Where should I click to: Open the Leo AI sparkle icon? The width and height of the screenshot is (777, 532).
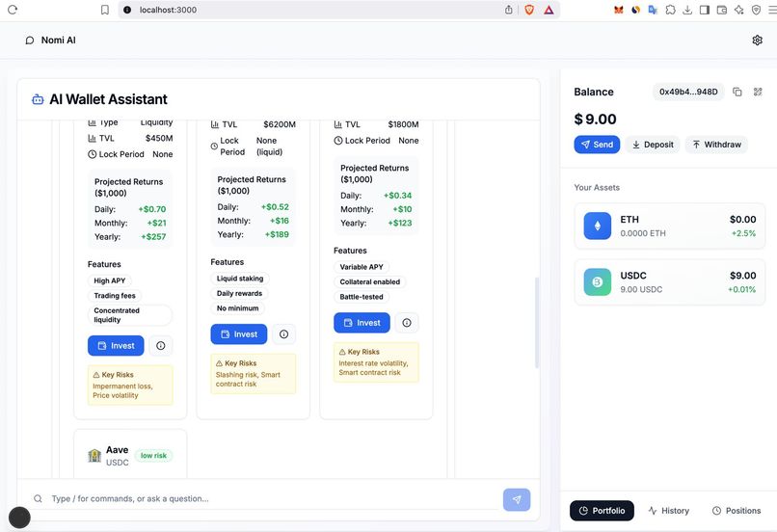[738, 10]
